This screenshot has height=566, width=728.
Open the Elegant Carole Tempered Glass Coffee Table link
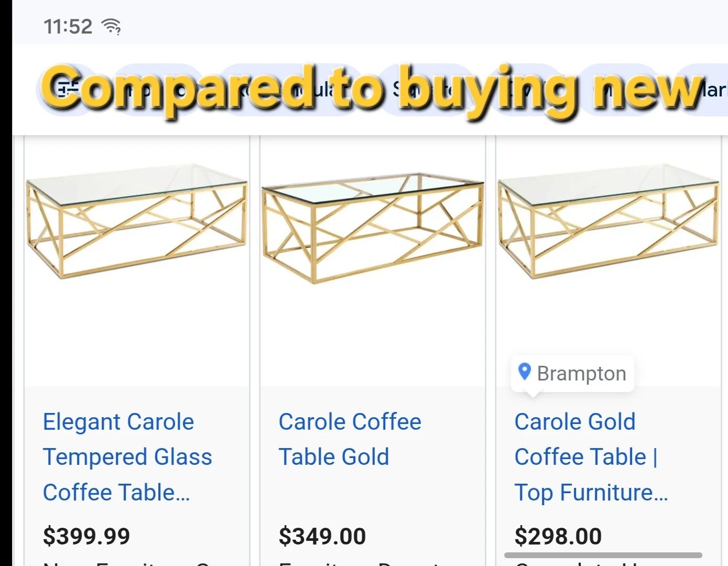click(127, 456)
